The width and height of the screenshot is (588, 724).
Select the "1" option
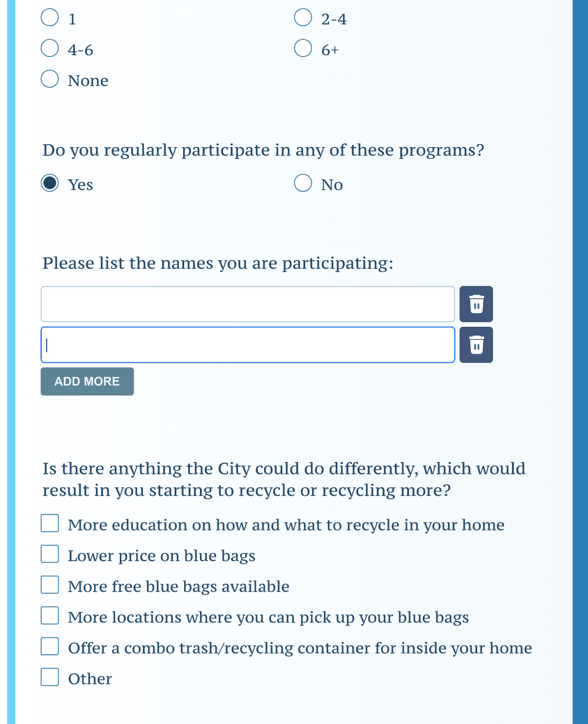(x=50, y=17)
